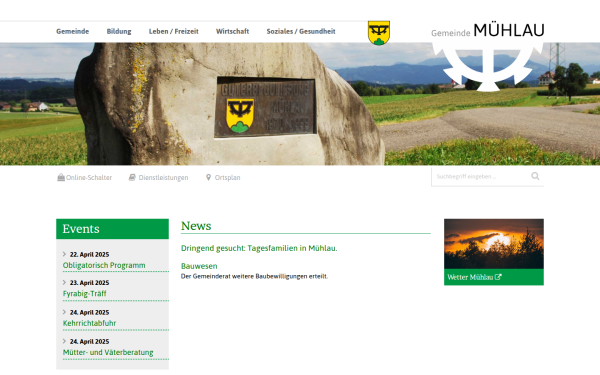
Task: Open the Leben / Freizeit menu
Action: (x=174, y=31)
